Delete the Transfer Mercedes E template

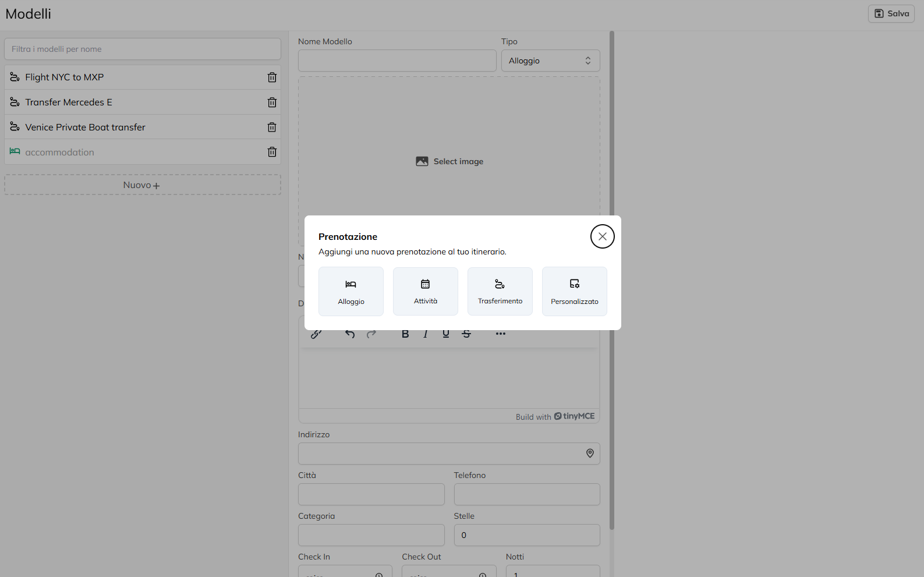pos(272,102)
